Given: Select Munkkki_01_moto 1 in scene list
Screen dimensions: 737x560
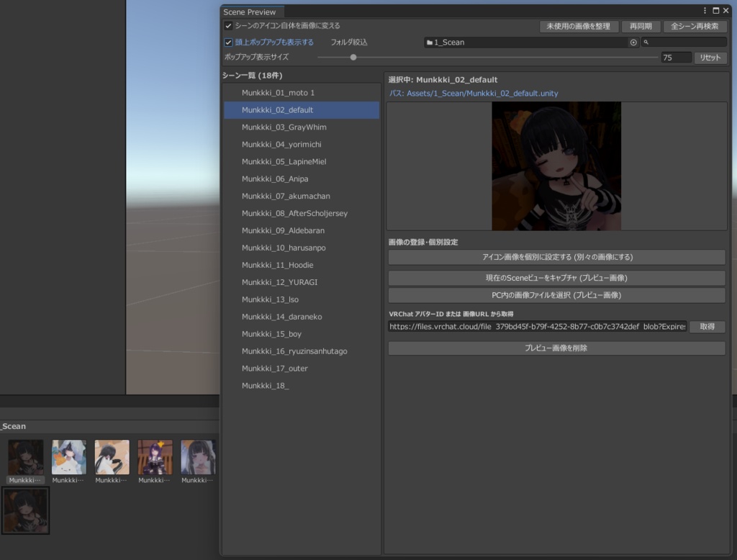Looking at the screenshot, I should point(302,93).
